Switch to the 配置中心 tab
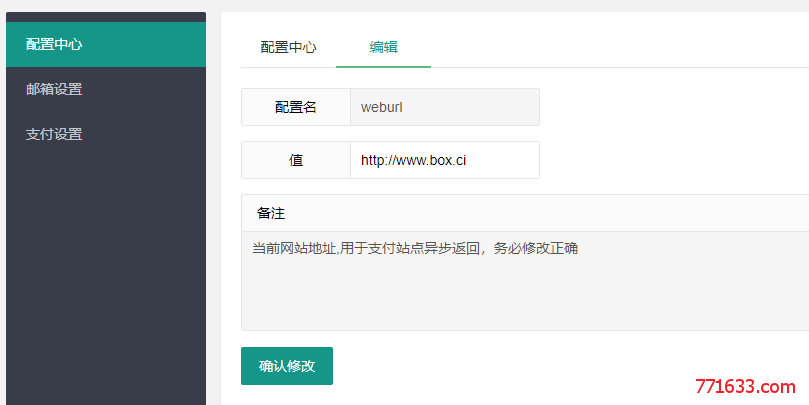 coord(288,47)
